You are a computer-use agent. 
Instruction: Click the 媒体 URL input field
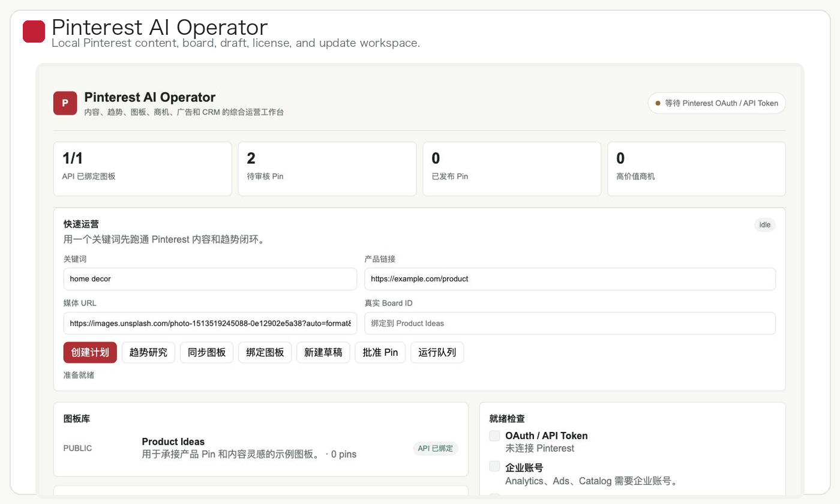coord(210,323)
